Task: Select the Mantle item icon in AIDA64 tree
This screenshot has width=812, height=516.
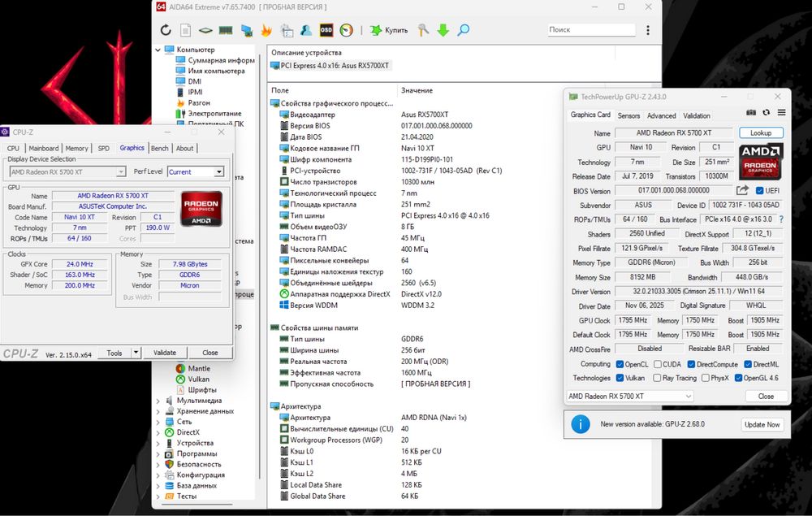Action: 180,368
